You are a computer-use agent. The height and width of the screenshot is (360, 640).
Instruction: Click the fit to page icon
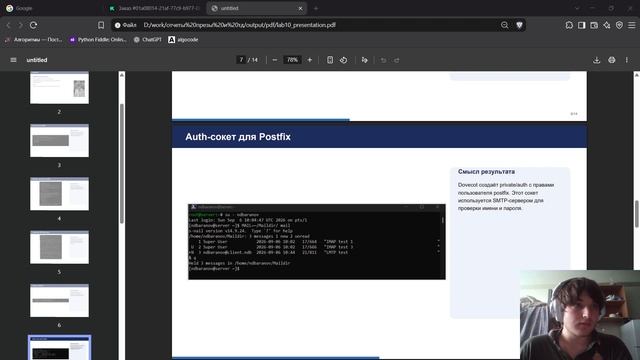[330, 60]
